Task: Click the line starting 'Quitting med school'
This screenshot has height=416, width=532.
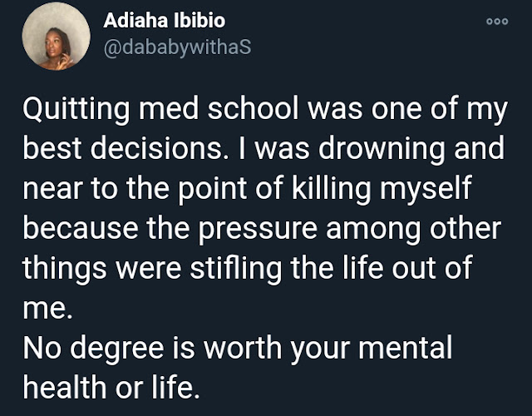Action: coord(265,110)
